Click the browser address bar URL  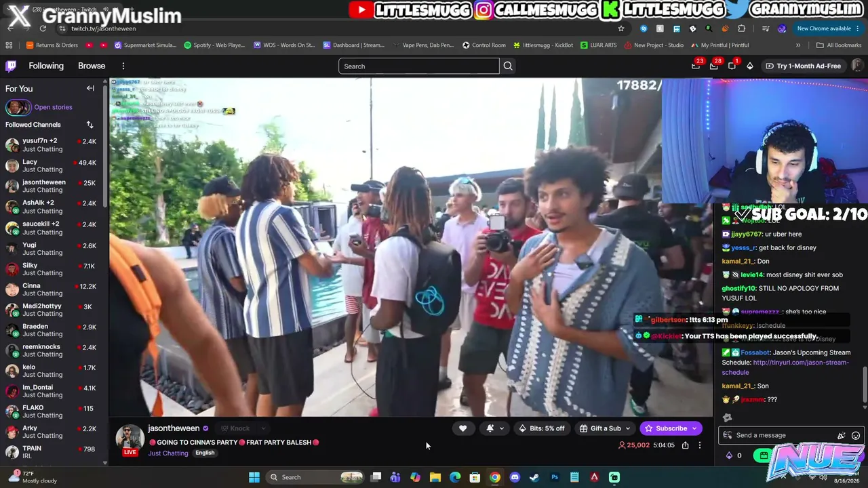pyautogui.click(x=104, y=28)
